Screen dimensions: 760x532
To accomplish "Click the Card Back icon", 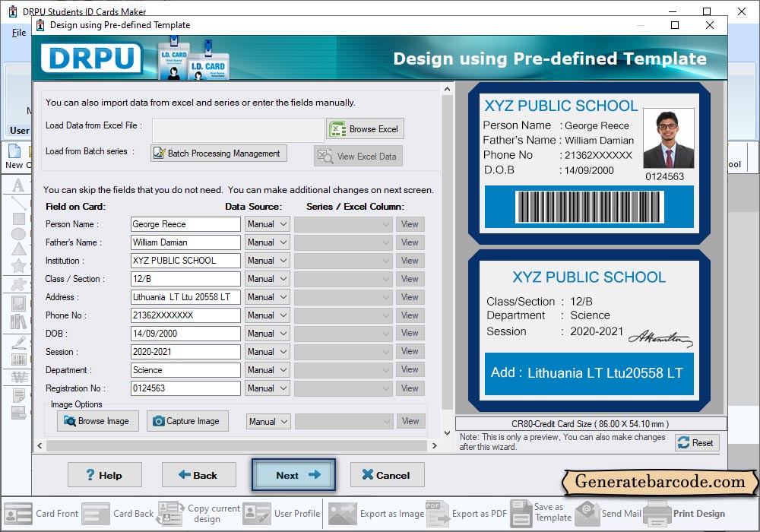I will (96, 514).
